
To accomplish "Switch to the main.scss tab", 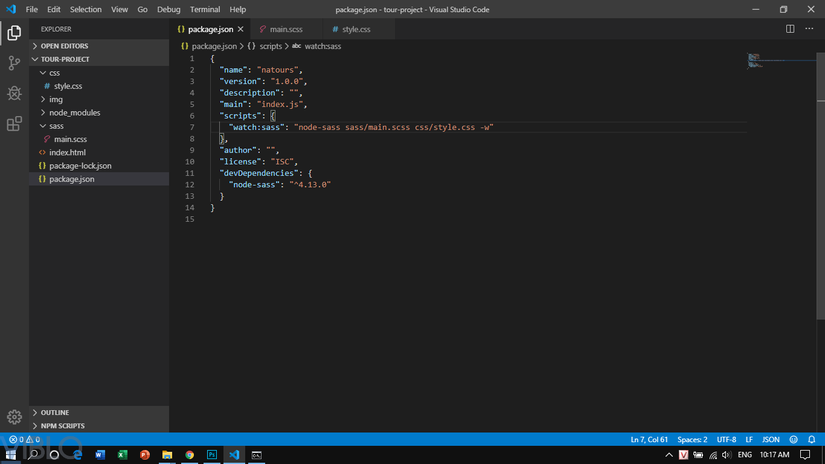I will tap(285, 30).
